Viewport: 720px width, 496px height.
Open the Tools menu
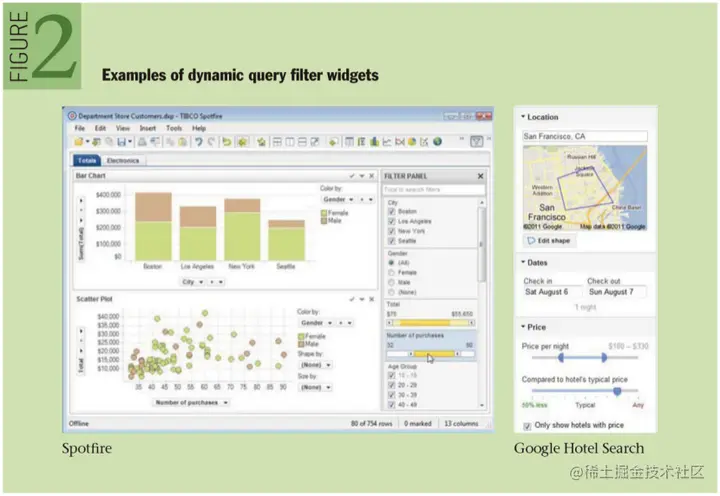coord(174,128)
